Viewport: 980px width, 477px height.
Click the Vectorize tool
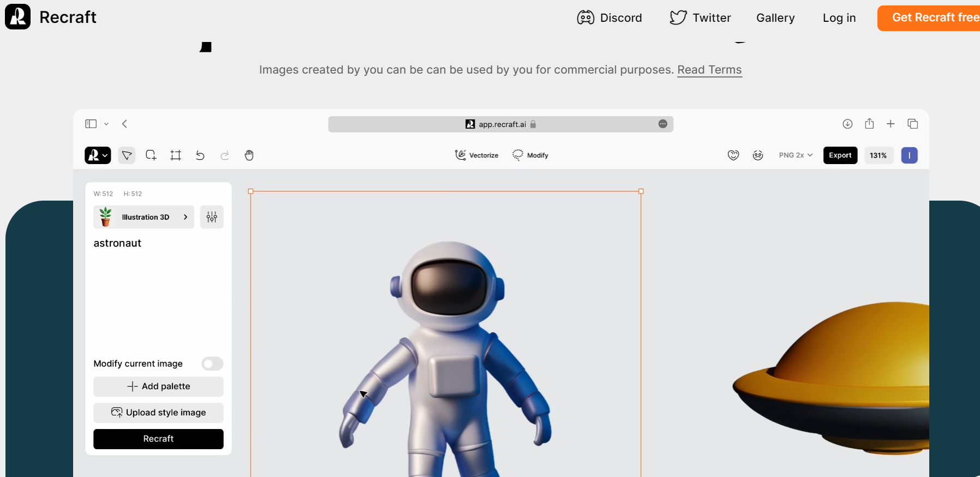tap(477, 155)
